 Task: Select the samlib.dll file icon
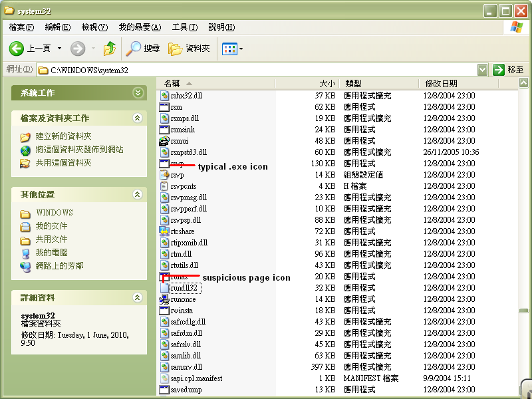[x=164, y=356]
